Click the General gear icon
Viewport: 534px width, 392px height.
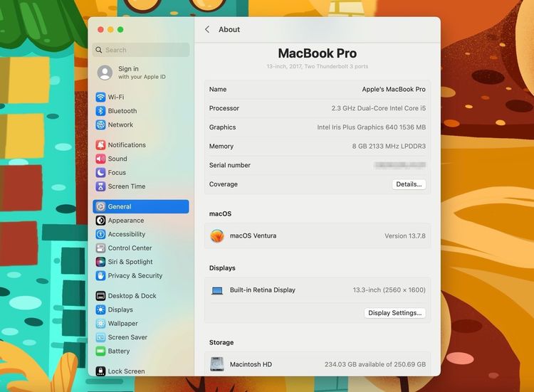[x=100, y=206]
